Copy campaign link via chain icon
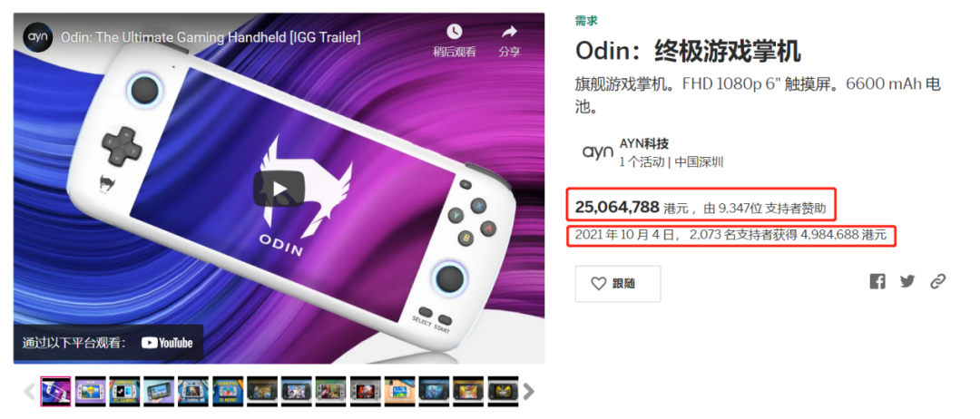980x419 pixels. [937, 282]
